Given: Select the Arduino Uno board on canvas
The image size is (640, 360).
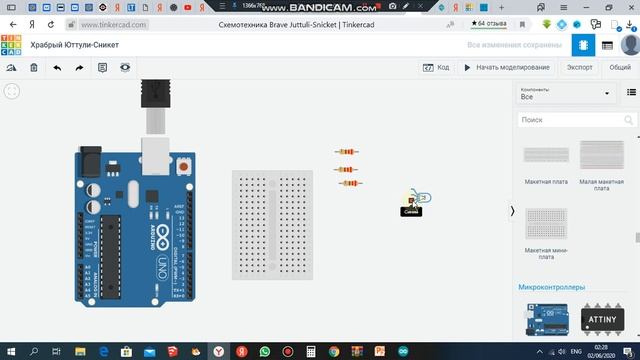Looking at the screenshot, I should pyautogui.click(x=135, y=229).
